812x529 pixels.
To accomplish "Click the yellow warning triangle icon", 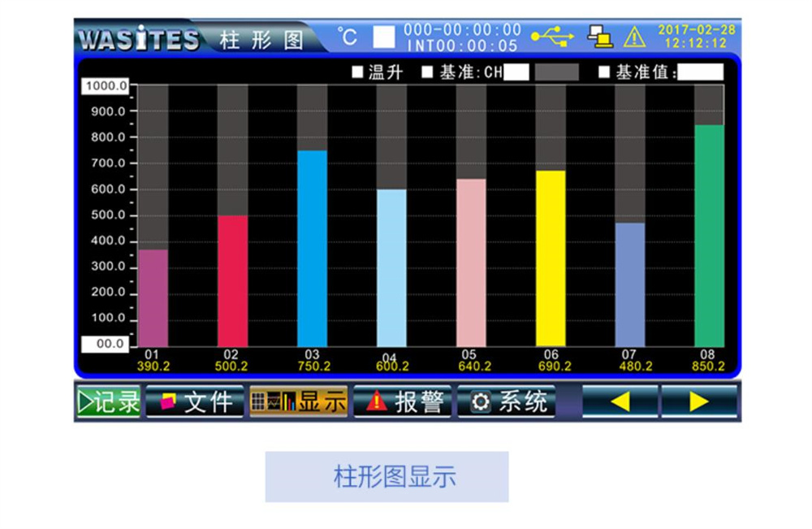I will (634, 37).
